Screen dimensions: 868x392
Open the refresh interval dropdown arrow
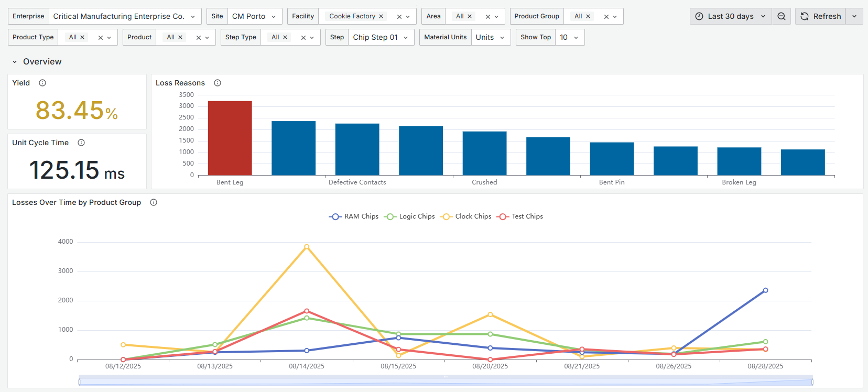pyautogui.click(x=854, y=16)
